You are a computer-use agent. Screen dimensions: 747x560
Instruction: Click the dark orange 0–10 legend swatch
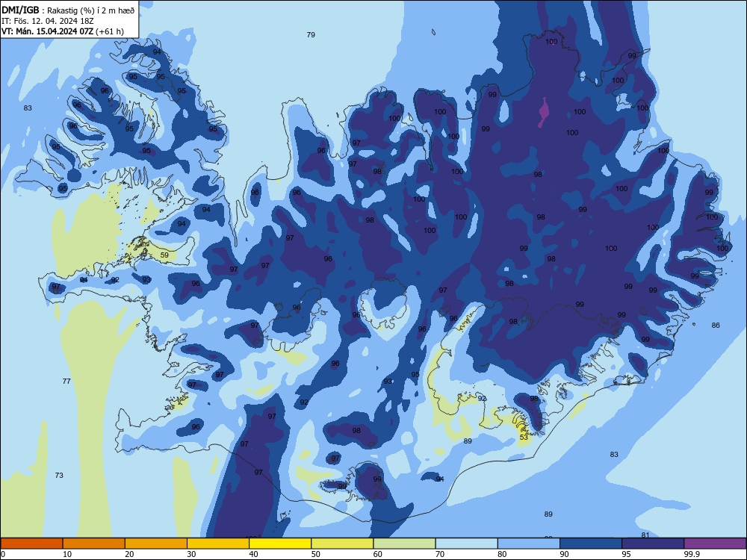click(x=31, y=544)
